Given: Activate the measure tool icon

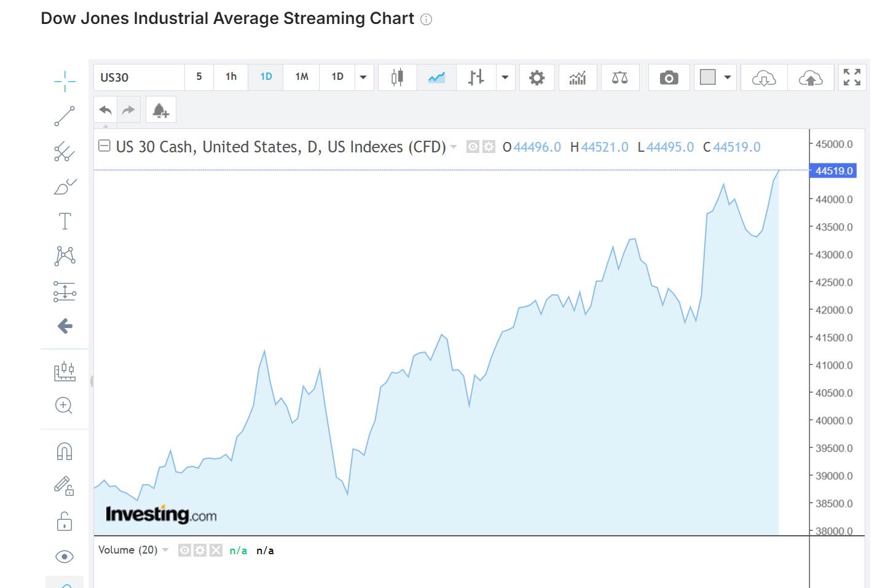Looking at the screenshot, I should [65, 371].
